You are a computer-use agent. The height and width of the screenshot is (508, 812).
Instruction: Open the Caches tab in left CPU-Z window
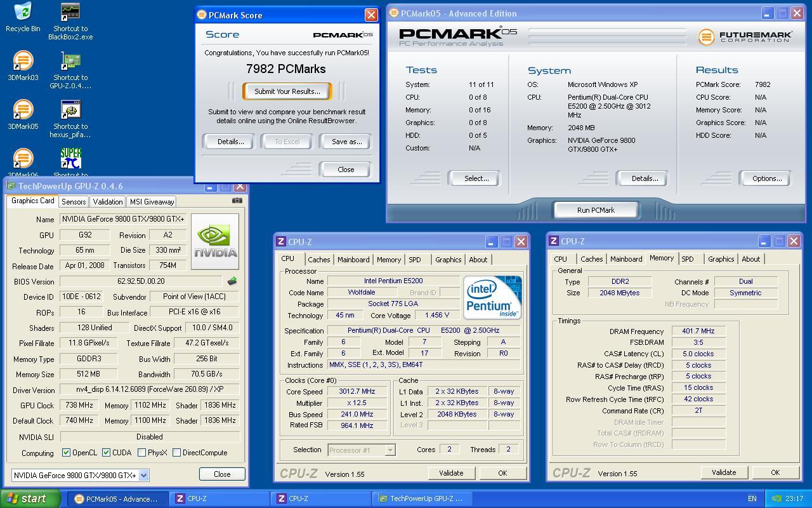pos(318,259)
